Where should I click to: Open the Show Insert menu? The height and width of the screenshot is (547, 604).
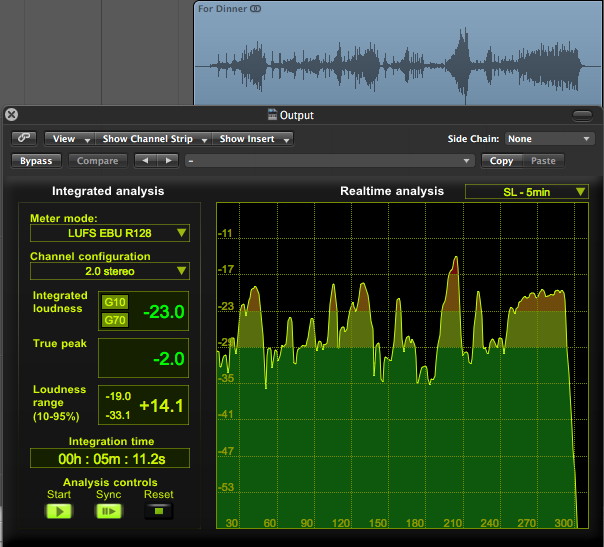[x=253, y=139]
